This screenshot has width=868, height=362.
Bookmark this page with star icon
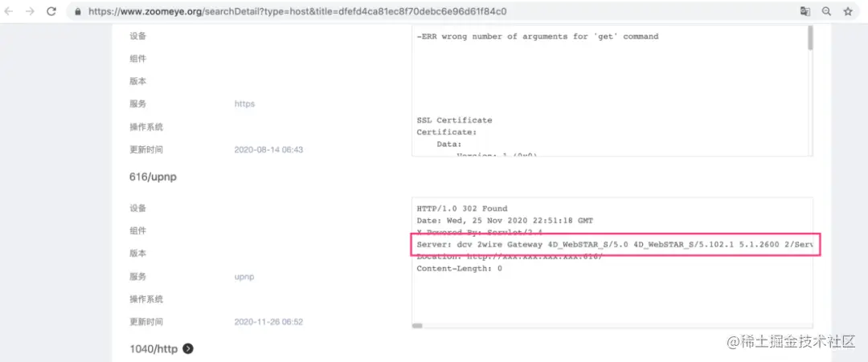click(848, 11)
